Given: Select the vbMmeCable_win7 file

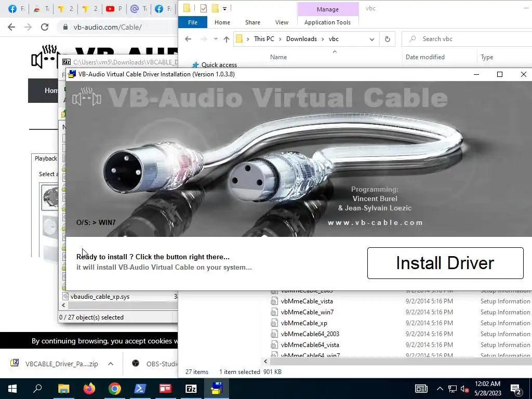Looking at the screenshot, I should tap(307, 312).
